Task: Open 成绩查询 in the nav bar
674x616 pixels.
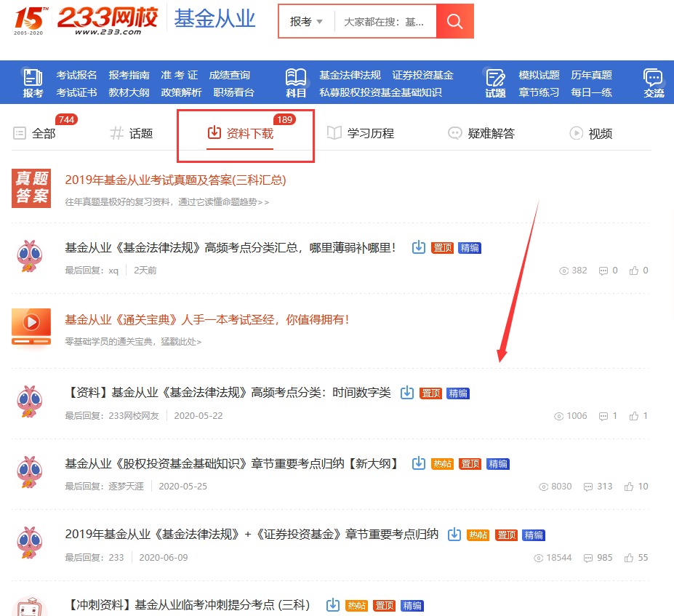Action: pyautogui.click(x=230, y=75)
